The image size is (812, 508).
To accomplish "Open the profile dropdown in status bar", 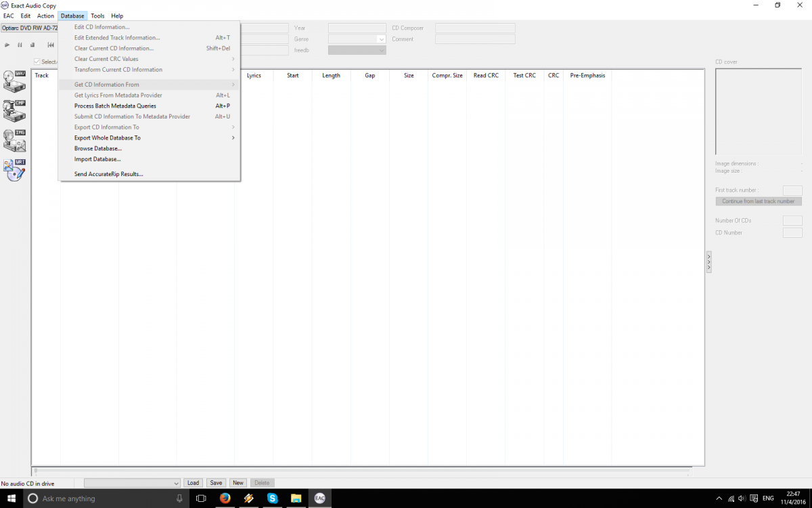I will 177,483.
